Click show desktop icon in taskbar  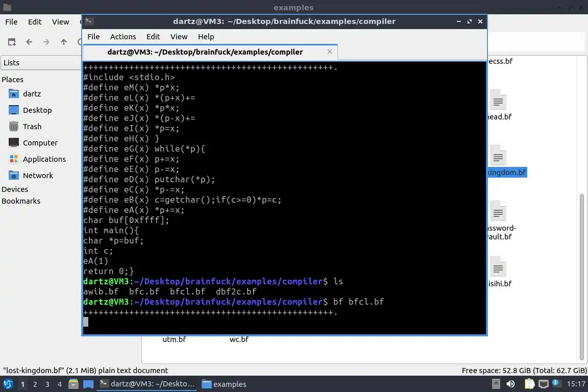88,384
